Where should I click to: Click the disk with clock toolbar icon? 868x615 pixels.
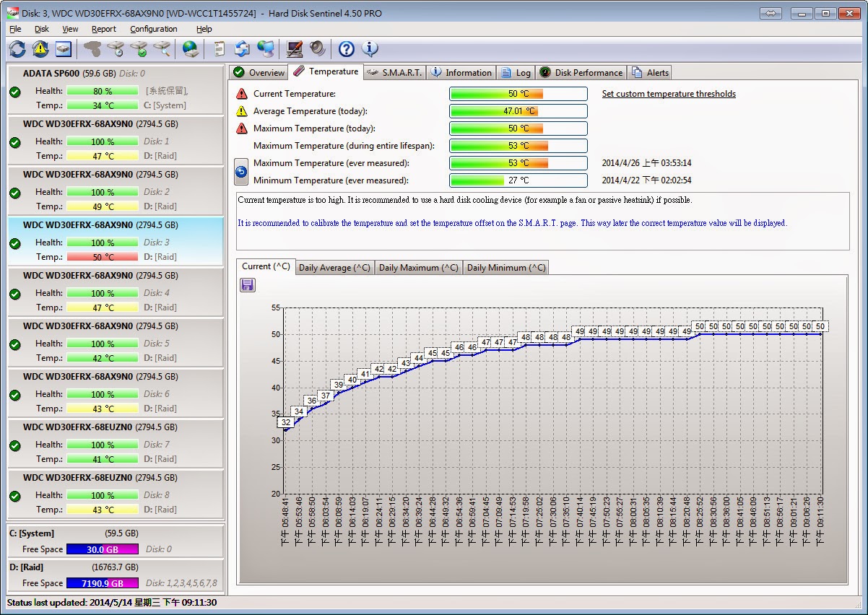pyautogui.click(x=116, y=49)
